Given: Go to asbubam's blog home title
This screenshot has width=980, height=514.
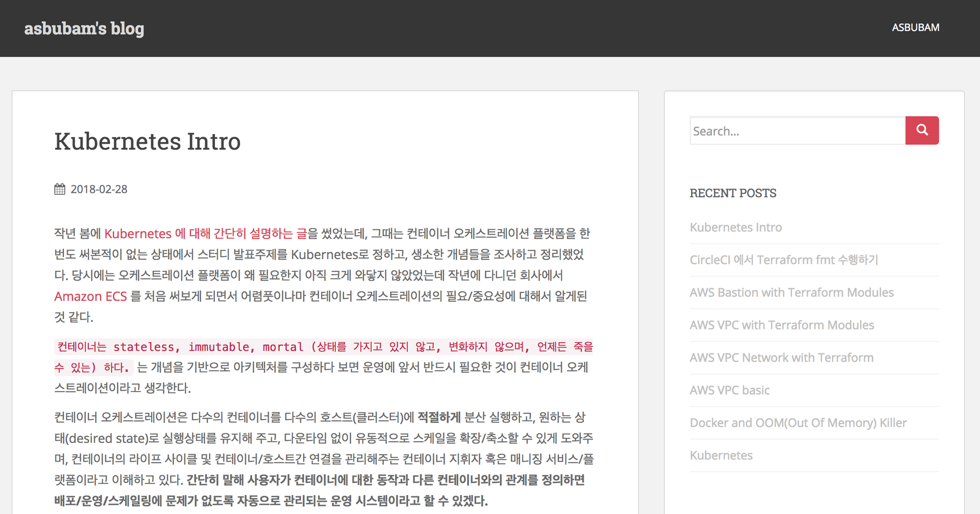Looking at the screenshot, I should pos(84,29).
